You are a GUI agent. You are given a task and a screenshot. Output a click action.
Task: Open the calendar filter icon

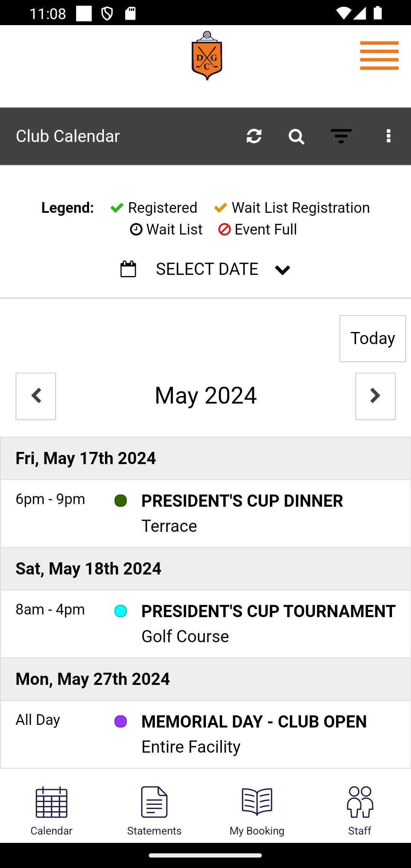[341, 136]
